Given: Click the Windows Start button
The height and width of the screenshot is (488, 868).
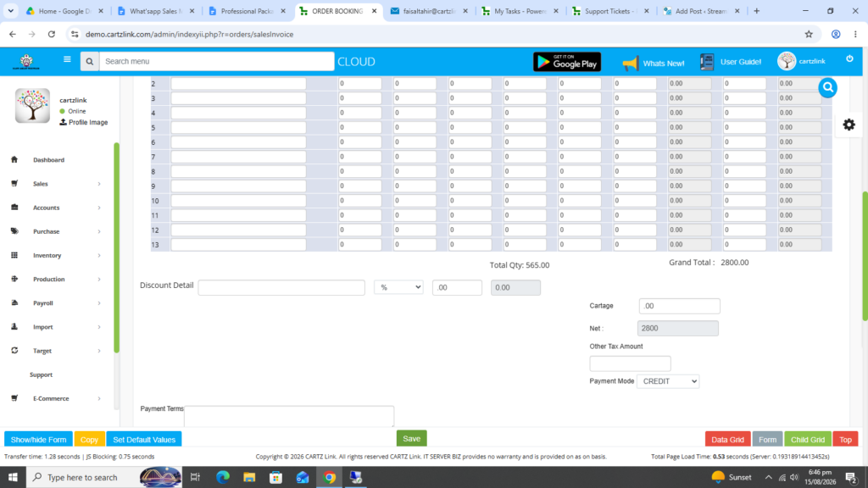Looking at the screenshot, I should 13,477.
